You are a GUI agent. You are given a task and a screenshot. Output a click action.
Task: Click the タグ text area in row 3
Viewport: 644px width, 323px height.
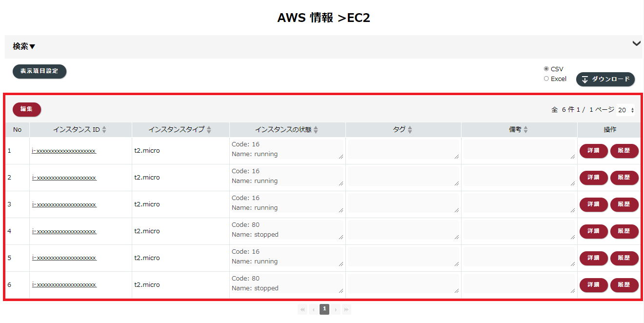click(403, 203)
